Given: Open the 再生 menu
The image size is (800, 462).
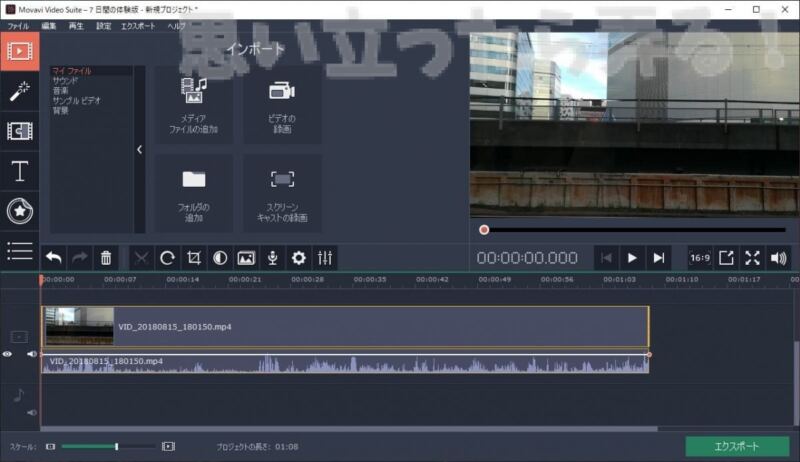Looking at the screenshot, I should [x=76, y=26].
